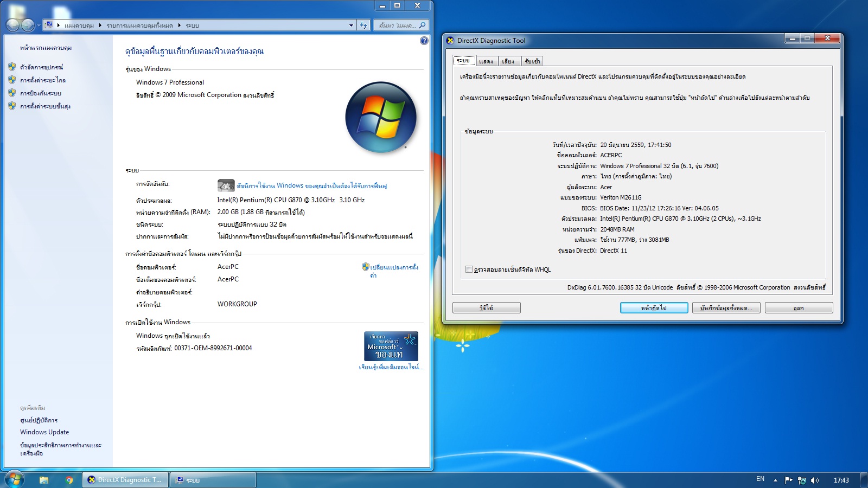Launch Google Chrome from the taskbar
Viewport: 868px width, 488px height.
click(x=69, y=480)
